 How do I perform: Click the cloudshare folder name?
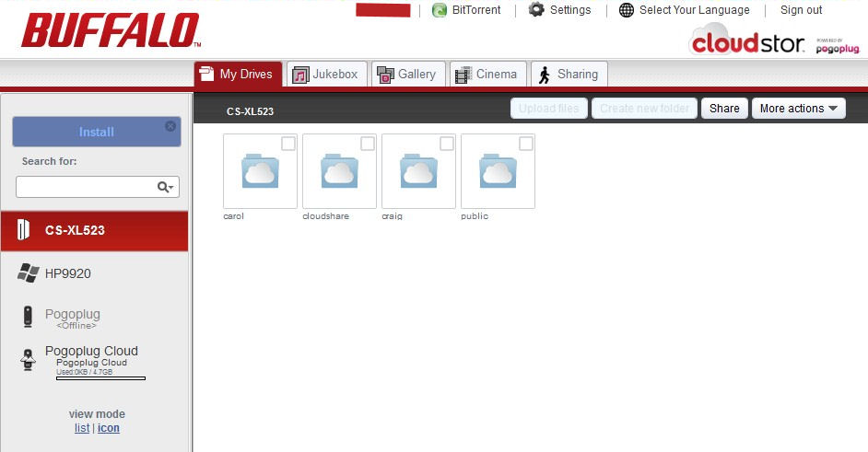click(325, 215)
